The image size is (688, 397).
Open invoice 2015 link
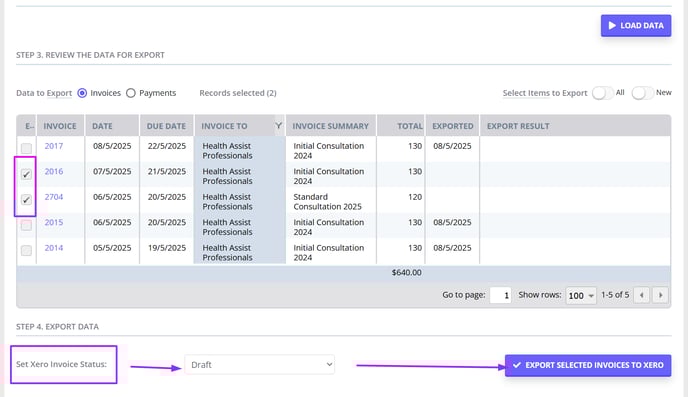[54, 222]
